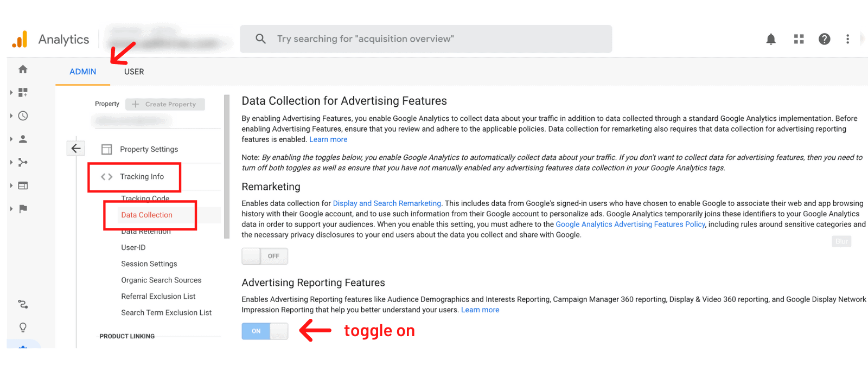Click the Blur button
This screenshot has height=366, width=868.
coord(841,241)
